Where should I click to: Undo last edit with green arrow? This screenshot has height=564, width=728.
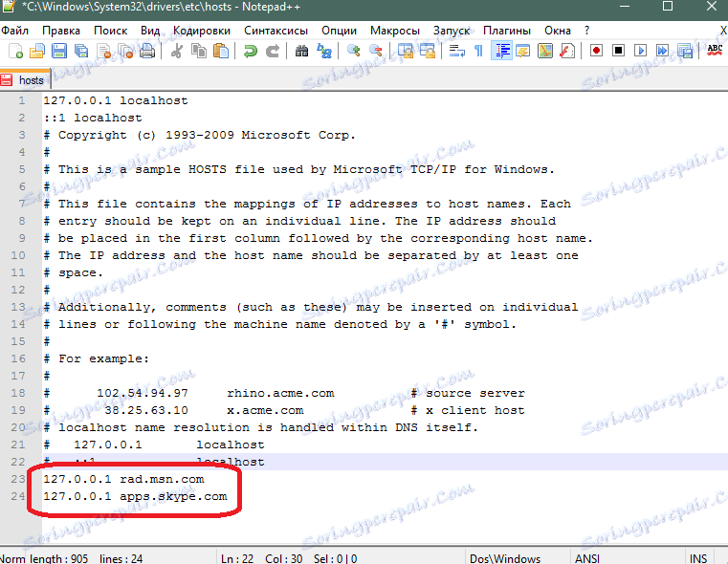tap(251, 51)
